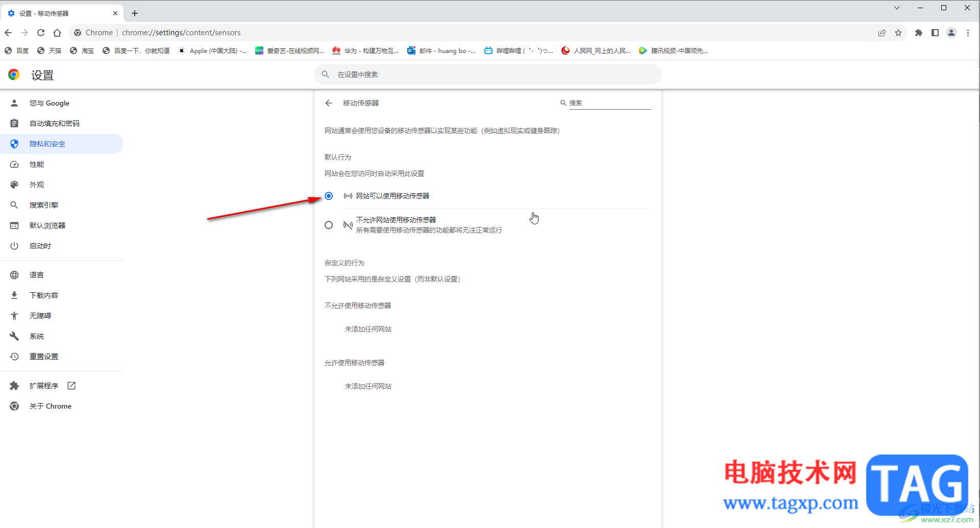980x528 pixels.
Task: Open 百度 bookmark
Action: [16, 51]
